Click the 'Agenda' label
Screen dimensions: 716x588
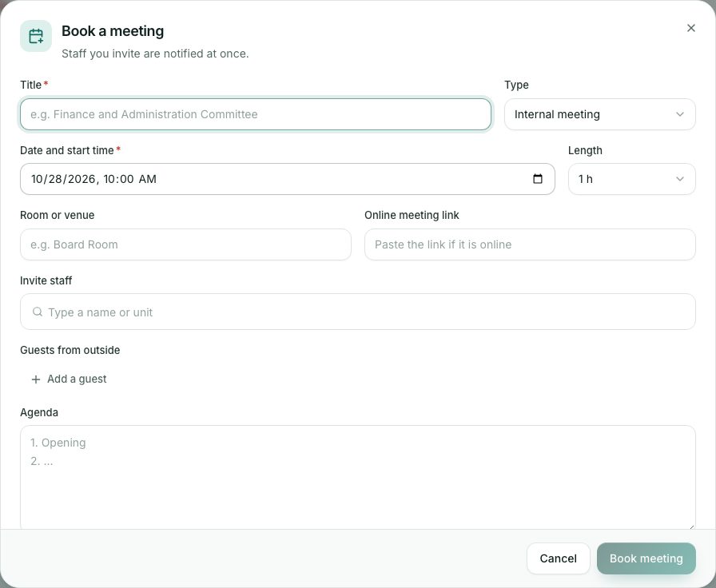point(39,413)
